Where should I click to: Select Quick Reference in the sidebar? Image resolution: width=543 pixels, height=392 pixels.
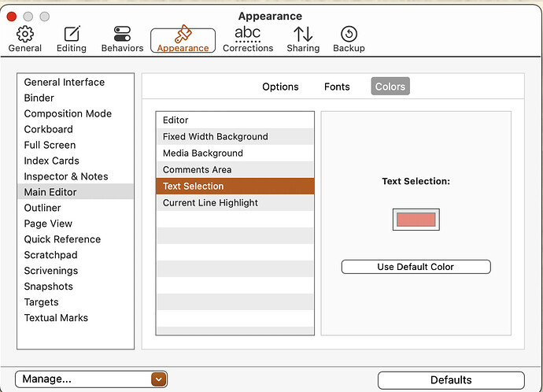click(x=75, y=239)
